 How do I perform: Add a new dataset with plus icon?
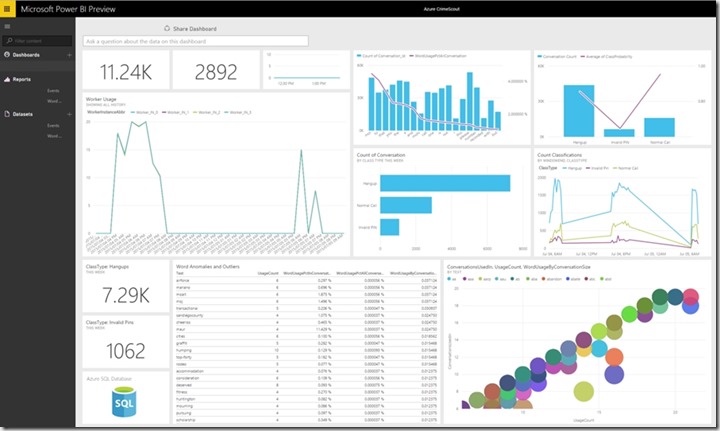tap(69, 113)
